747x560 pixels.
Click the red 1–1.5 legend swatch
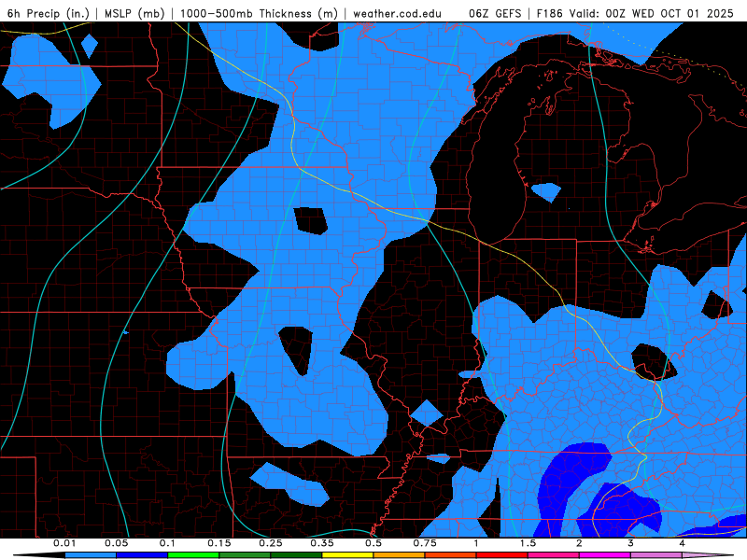tap(502, 555)
